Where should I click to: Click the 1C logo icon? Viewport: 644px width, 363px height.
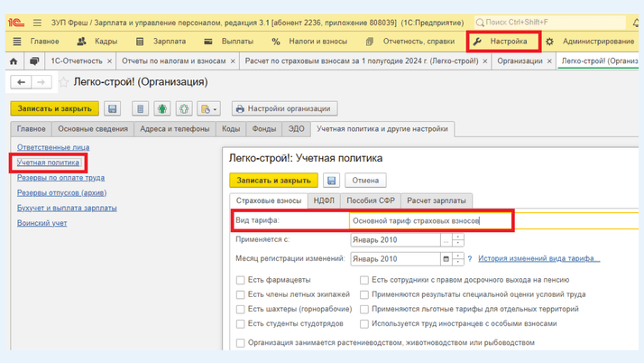[16, 23]
